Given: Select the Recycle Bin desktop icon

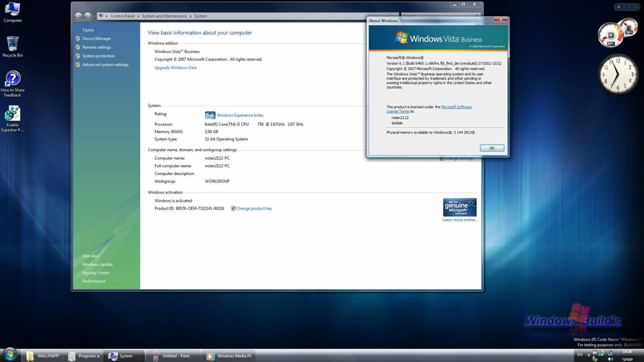Looking at the screenshot, I should click(x=12, y=47).
